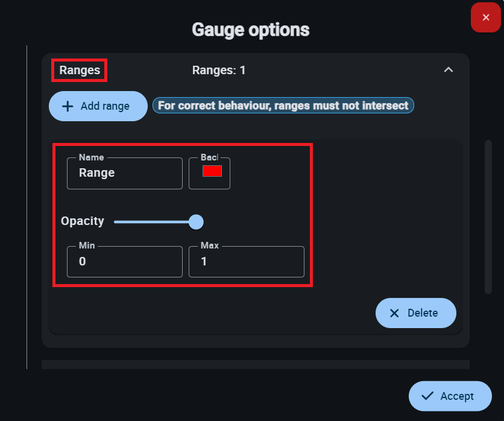
Task: Focus the Min value field
Action: point(124,262)
